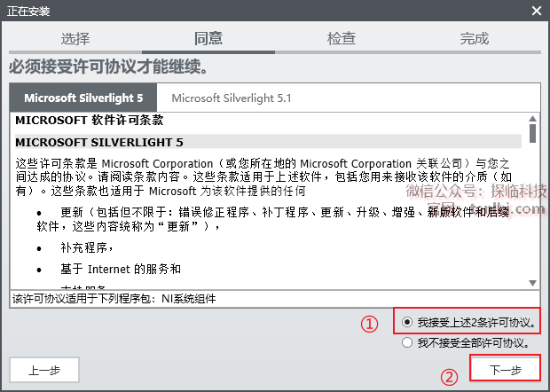The height and width of the screenshot is (392, 550).
Task: Click the 我接受上述2条许可协议 label text
Action: pos(476,322)
